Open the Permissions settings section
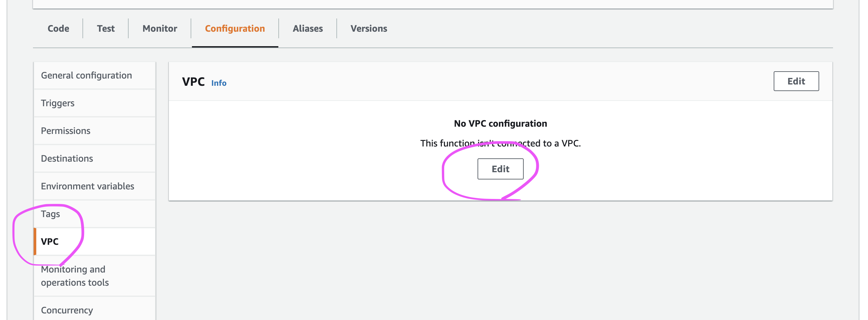This screenshot has width=868, height=320. coord(66,131)
